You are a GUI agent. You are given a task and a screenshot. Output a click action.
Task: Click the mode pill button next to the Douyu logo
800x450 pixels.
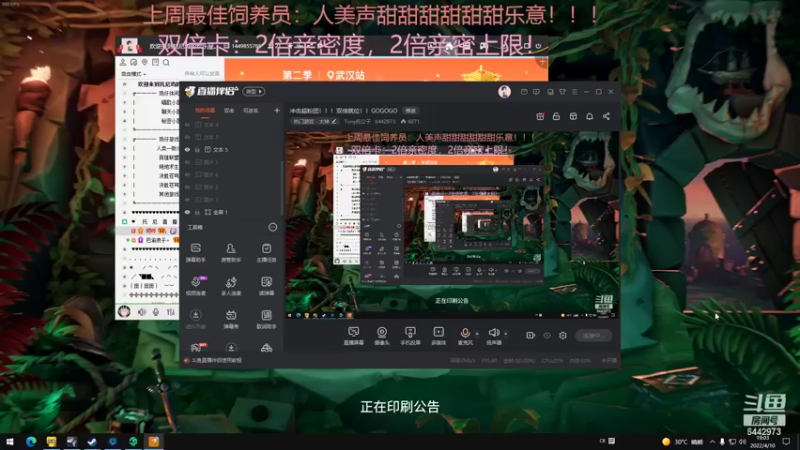click(x=254, y=92)
